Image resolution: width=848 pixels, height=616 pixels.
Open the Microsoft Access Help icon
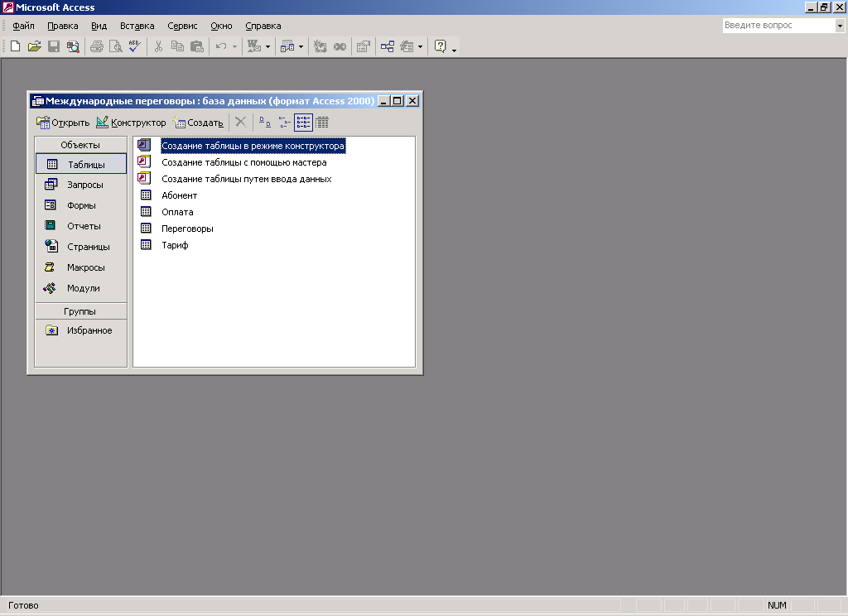441,46
